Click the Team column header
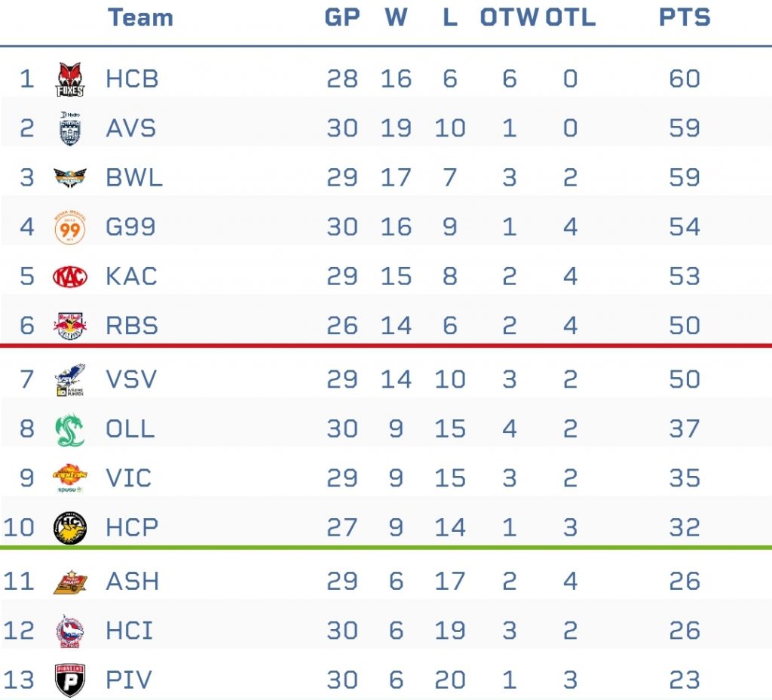 click(140, 18)
